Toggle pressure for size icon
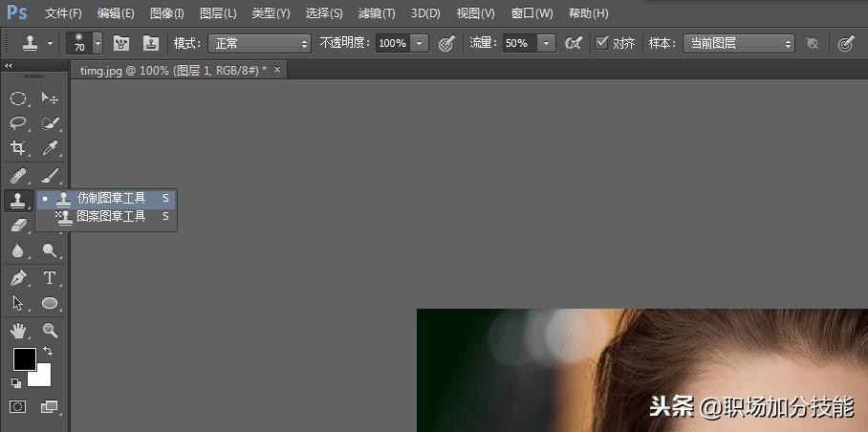This screenshot has width=868, height=432. click(x=846, y=43)
